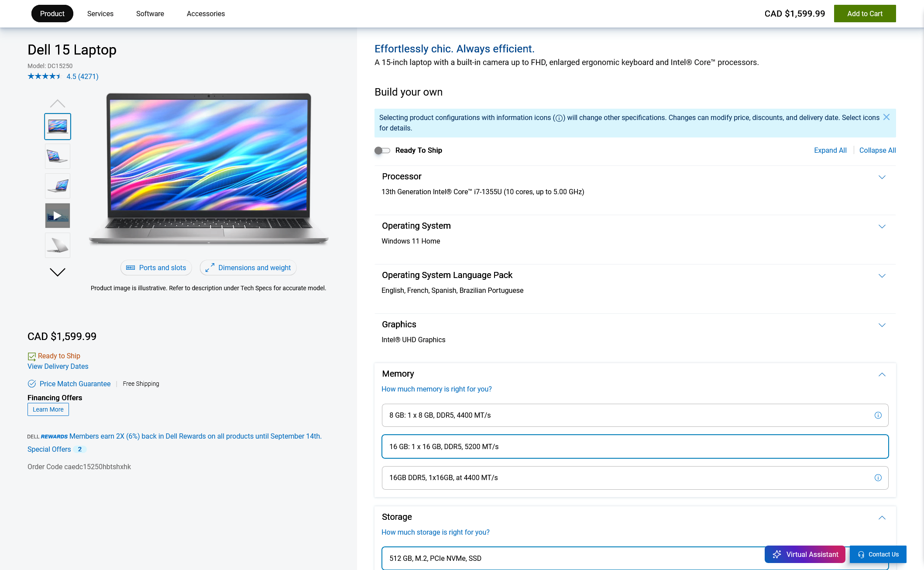The image size is (924, 570).
Task: Expand the Operating System Language Pack section
Action: 882,276
